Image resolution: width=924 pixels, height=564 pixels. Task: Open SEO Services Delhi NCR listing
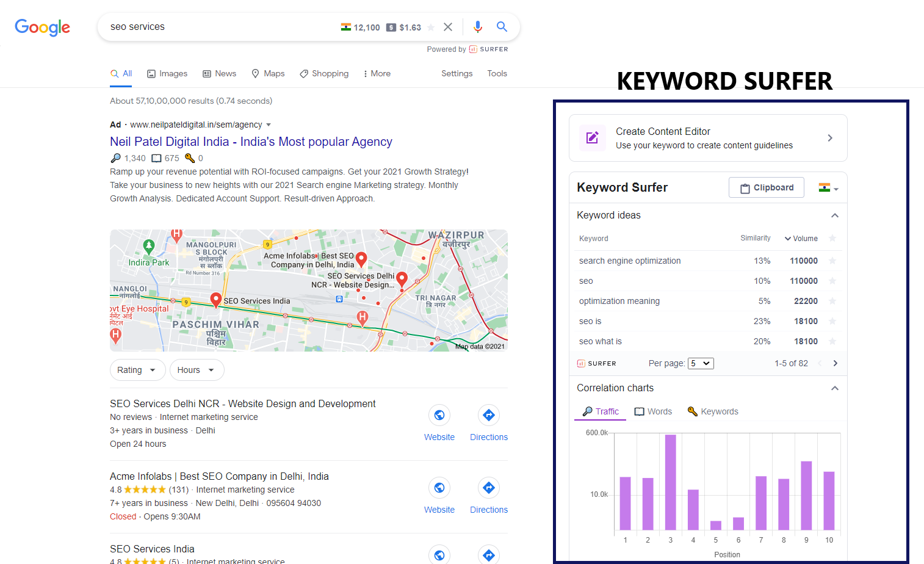tap(243, 403)
